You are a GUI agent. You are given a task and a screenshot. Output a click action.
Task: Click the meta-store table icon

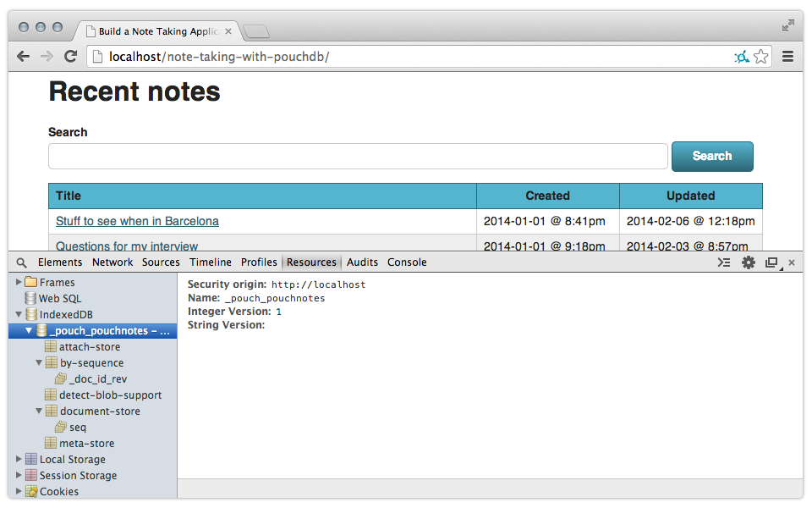pyautogui.click(x=51, y=443)
